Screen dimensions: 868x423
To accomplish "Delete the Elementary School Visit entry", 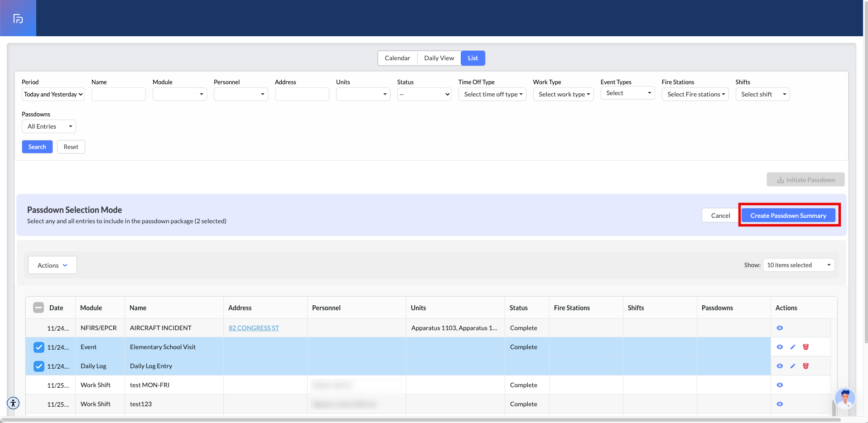I will [x=805, y=347].
